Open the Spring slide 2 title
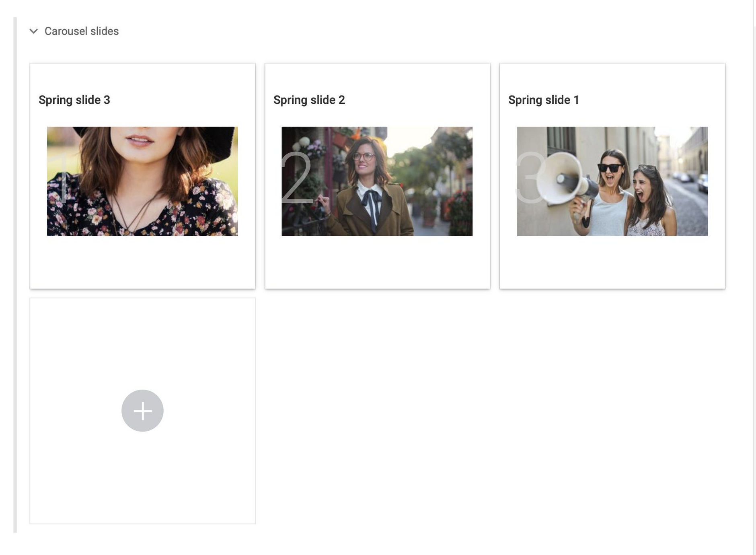This screenshot has width=756, height=555. (309, 100)
